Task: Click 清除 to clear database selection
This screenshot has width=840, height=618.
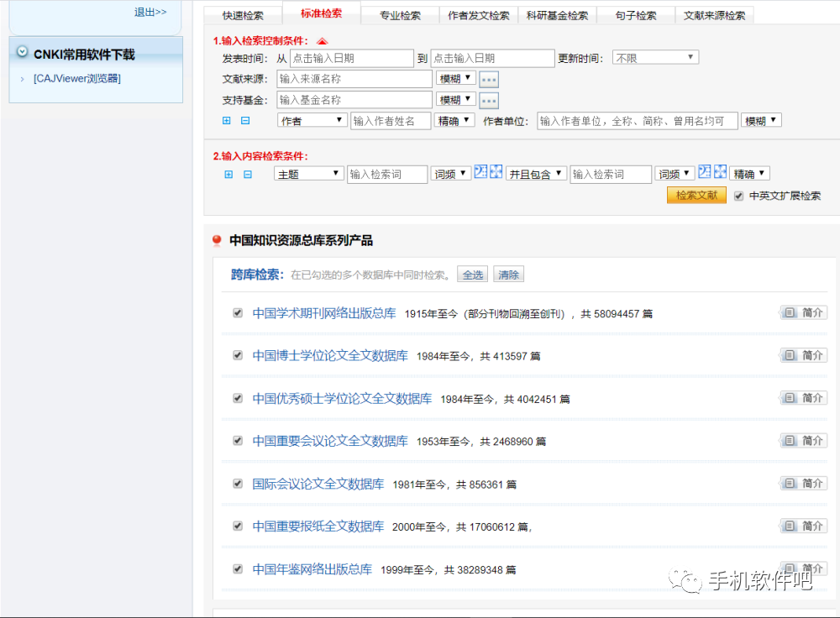Action: (508, 275)
